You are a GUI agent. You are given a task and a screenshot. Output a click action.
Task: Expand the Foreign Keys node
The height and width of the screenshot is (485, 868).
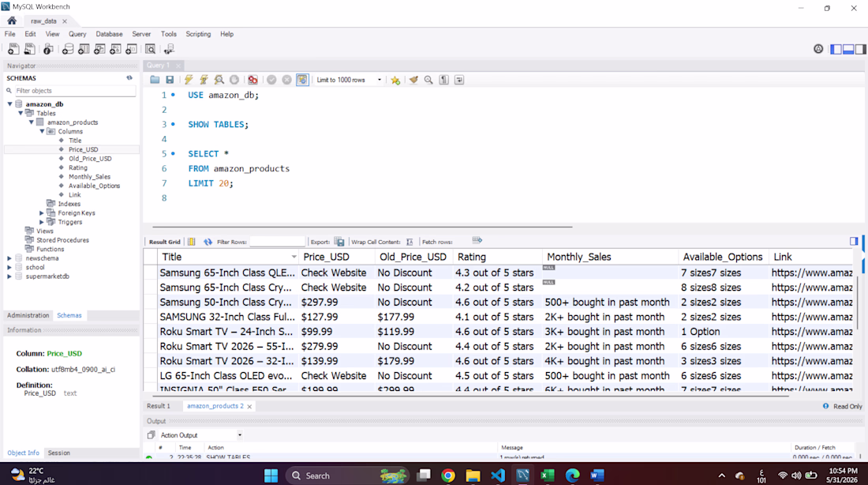[42, 212]
